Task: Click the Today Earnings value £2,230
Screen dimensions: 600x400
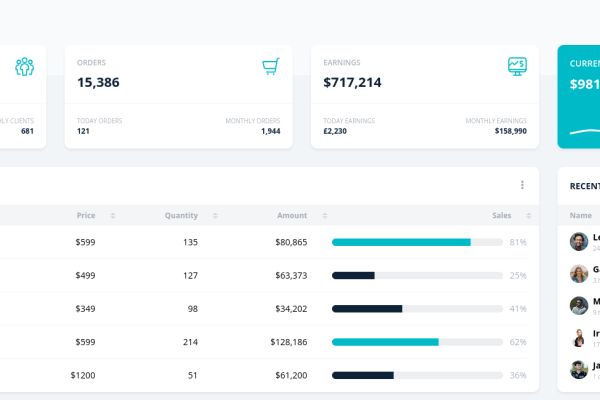Action: click(x=335, y=131)
